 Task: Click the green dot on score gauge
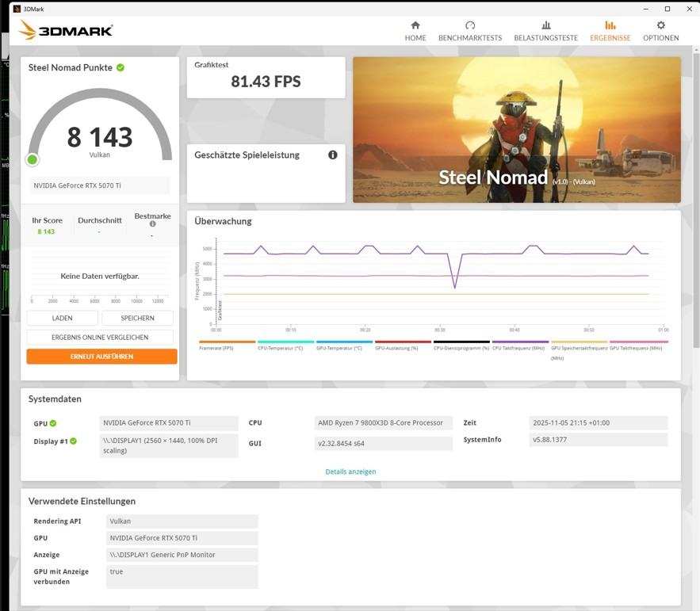33,160
